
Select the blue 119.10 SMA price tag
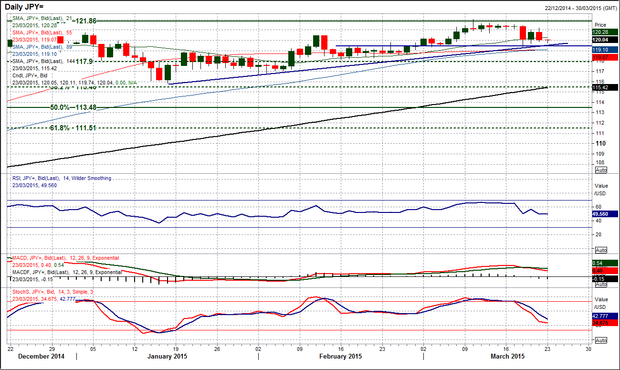605,50
